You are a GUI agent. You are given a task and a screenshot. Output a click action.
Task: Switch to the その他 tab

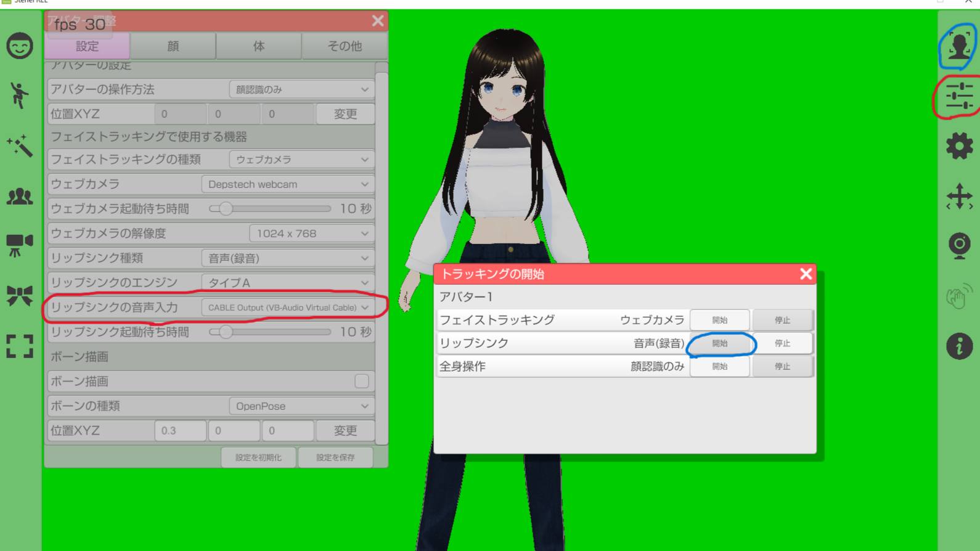pos(345,46)
